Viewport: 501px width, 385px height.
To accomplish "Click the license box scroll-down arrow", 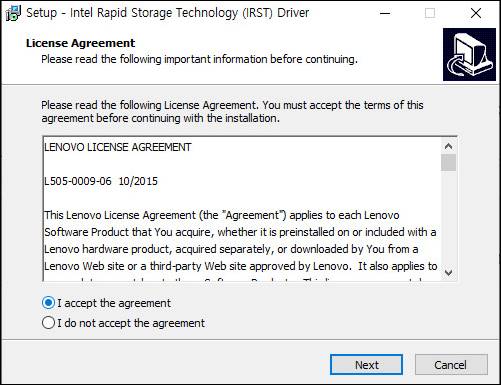I will pos(448,273).
